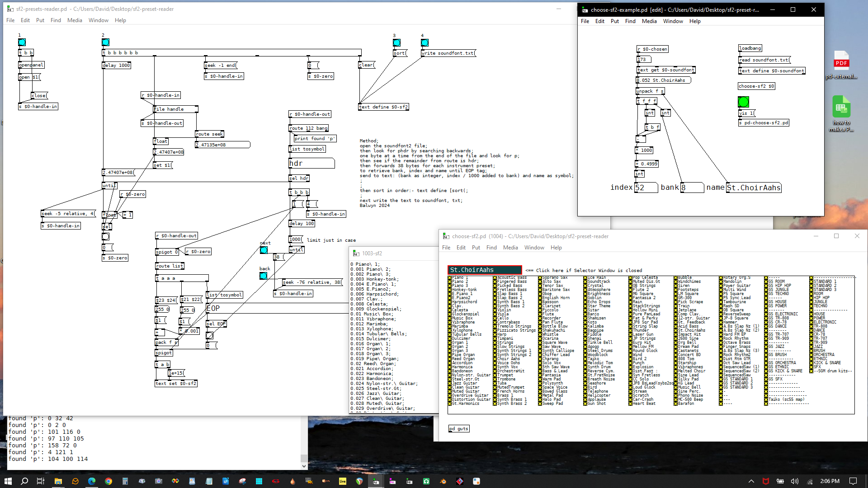Trigger the bang above write soundfont.txt

(425, 43)
